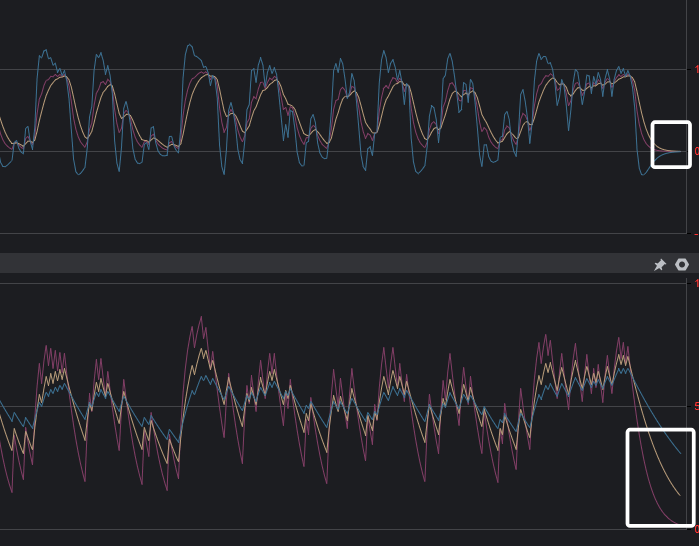Select the tallest blue peak in upper chart
The height and width of the screenshot is (546, 699).
coord(189,45)
